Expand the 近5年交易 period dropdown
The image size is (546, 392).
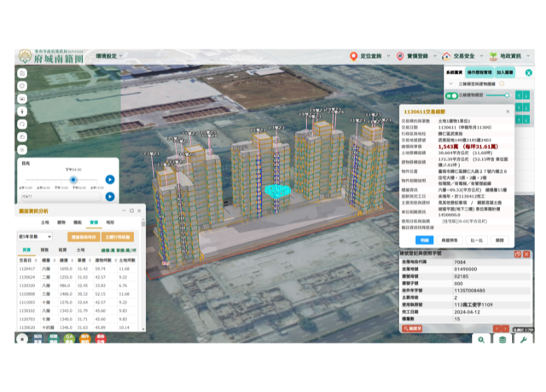pos(36,236)
